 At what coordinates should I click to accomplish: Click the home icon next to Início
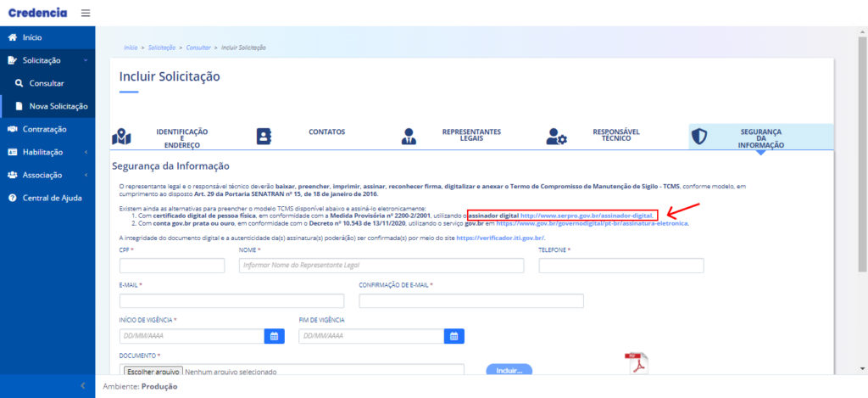12,37
